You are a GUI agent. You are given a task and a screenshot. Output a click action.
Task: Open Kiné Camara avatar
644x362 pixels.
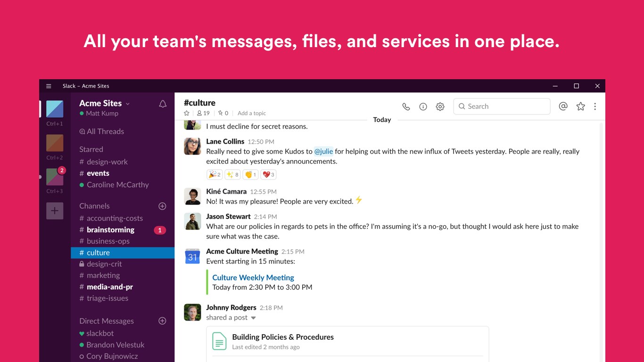(x=192, y=197)
